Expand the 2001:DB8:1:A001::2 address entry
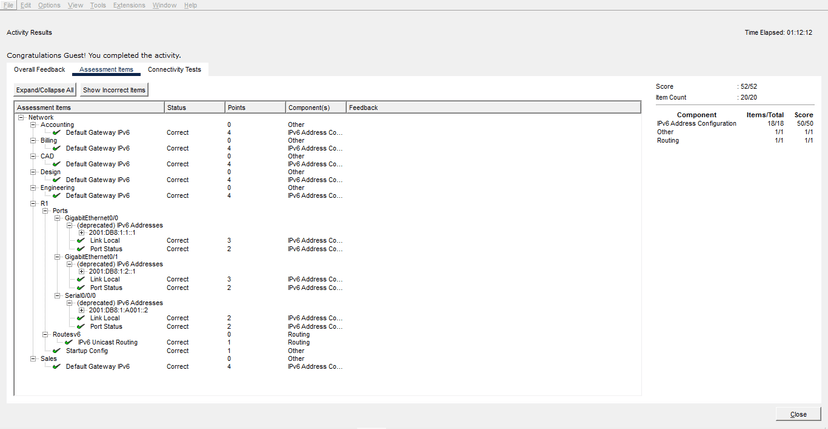The width and height of the screenshot is (828, 429). (x=82, y=310)
